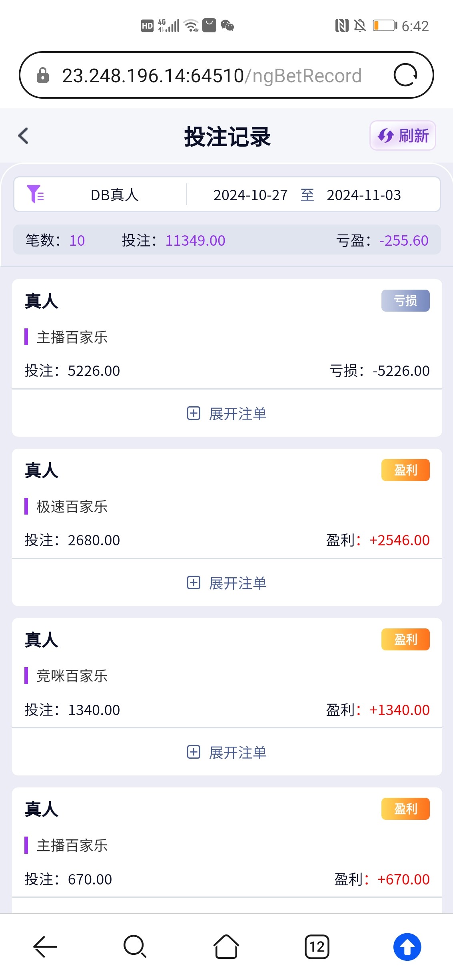Open the 12 tabs switcher
Viewport: 453px width, 980px height.
317,946
